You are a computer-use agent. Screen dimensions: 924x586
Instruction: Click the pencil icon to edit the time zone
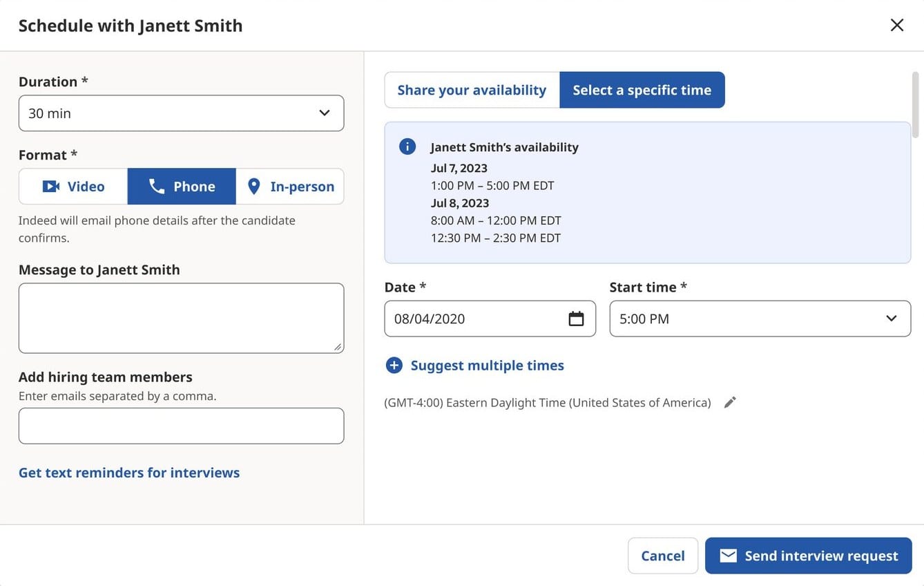[730, 402]
